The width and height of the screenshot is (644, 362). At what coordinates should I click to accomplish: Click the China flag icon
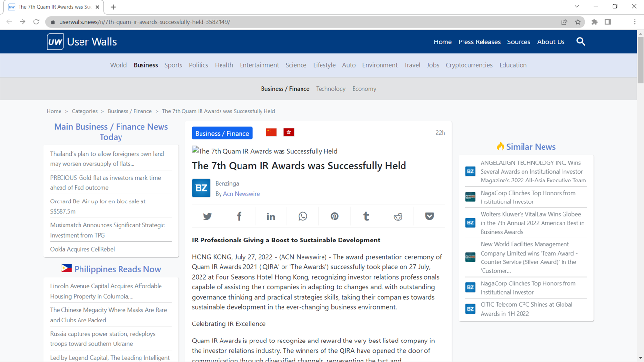point(271,132)
